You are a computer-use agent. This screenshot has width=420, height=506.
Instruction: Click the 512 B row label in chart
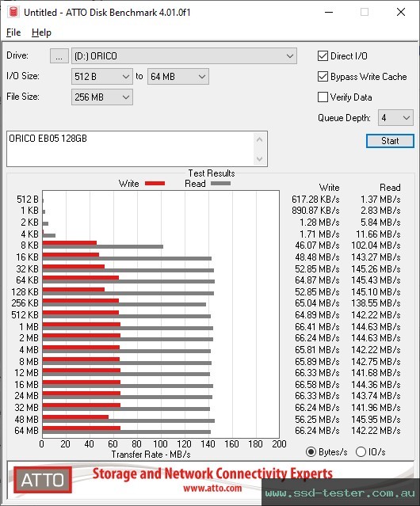28,200
